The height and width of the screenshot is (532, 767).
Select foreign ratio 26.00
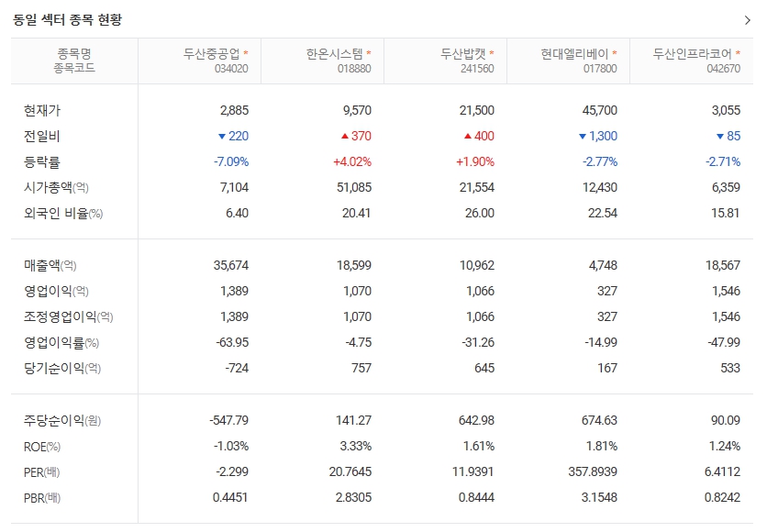[x=479, y=213]
